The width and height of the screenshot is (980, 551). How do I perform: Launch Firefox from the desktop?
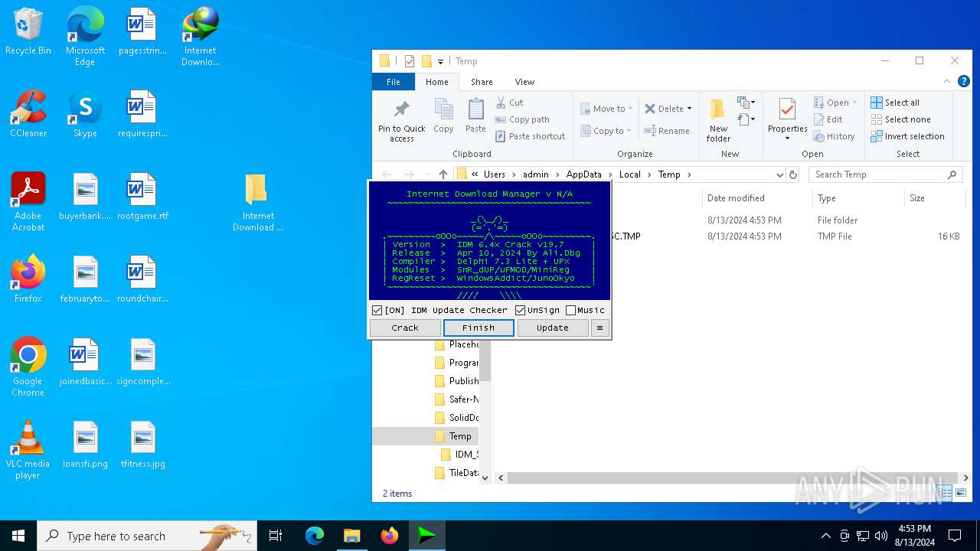pyautogui.click(x=28, y=279)
